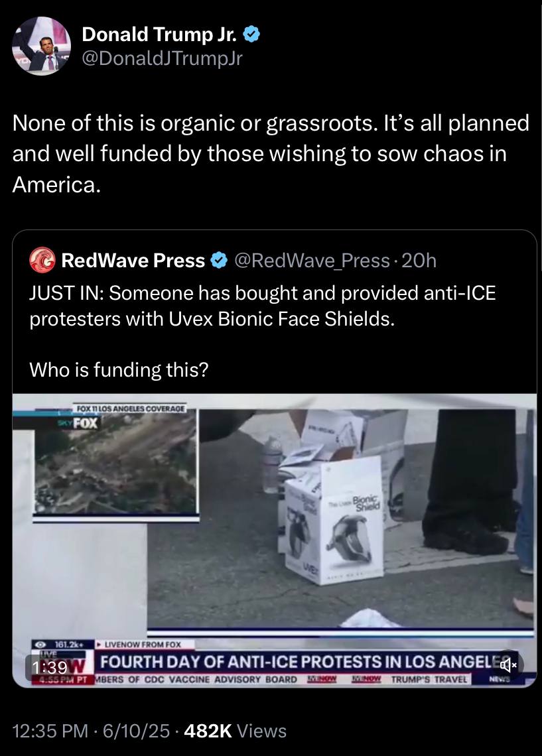Open the @DonaldJTrumpJr handle
542x756 pixels.
[162, 58]
